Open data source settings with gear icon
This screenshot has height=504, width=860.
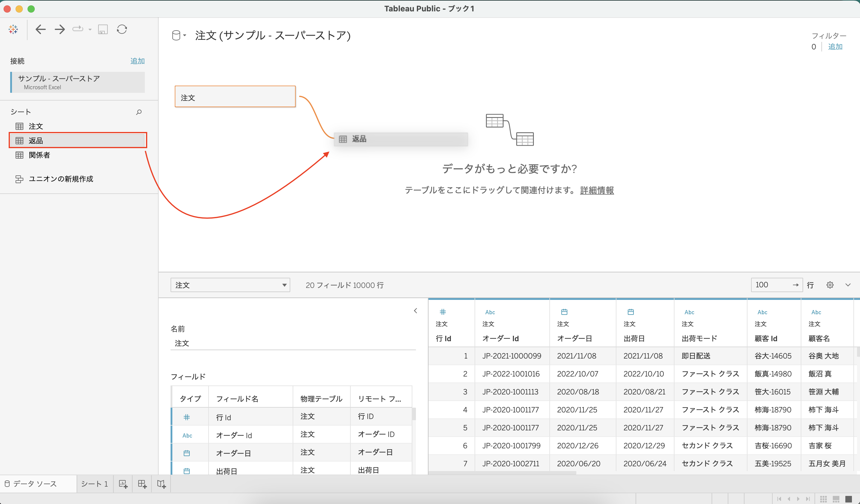click(830, 285)
